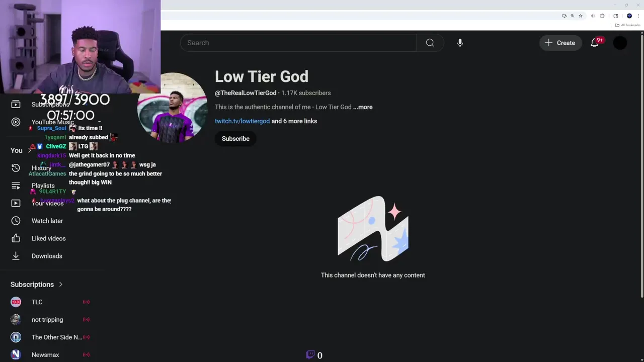Go to the Newsmax subscription
Image resolution: width=644 pixels, height=362 pixels.
(45, 355)
